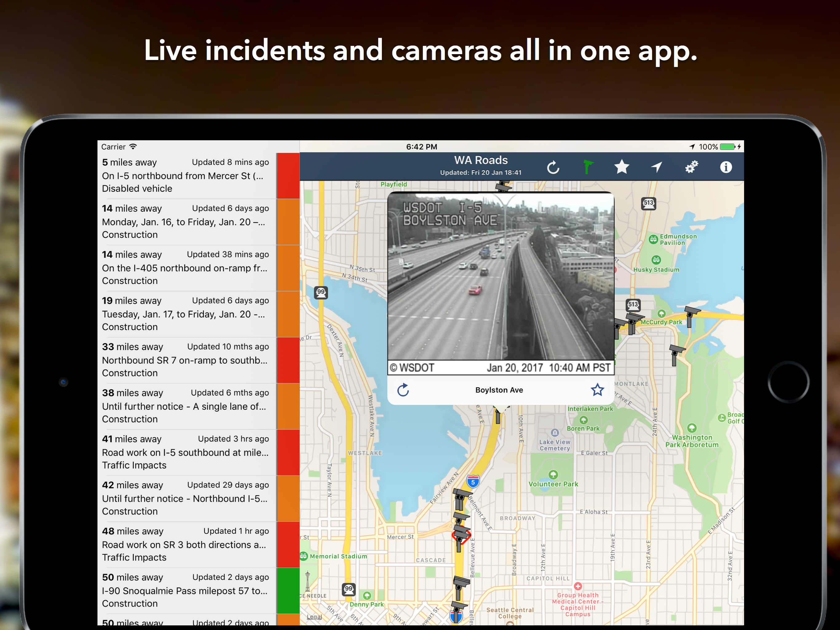Tap the 'Seattle Central College' map label
The height and width of the screenshot is (630, 840).
(x=509, y=613)
